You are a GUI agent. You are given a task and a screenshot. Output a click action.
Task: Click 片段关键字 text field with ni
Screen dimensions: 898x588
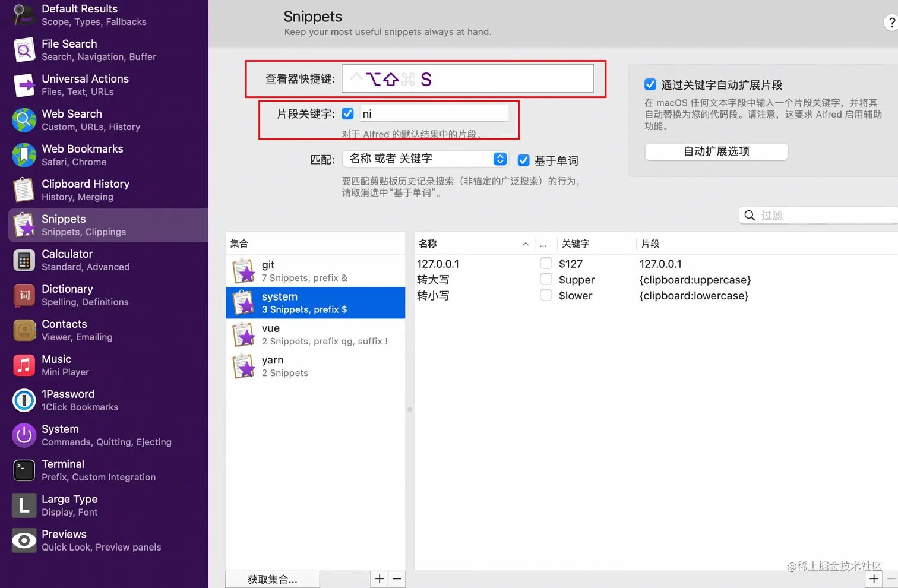[x=434, y=113]
